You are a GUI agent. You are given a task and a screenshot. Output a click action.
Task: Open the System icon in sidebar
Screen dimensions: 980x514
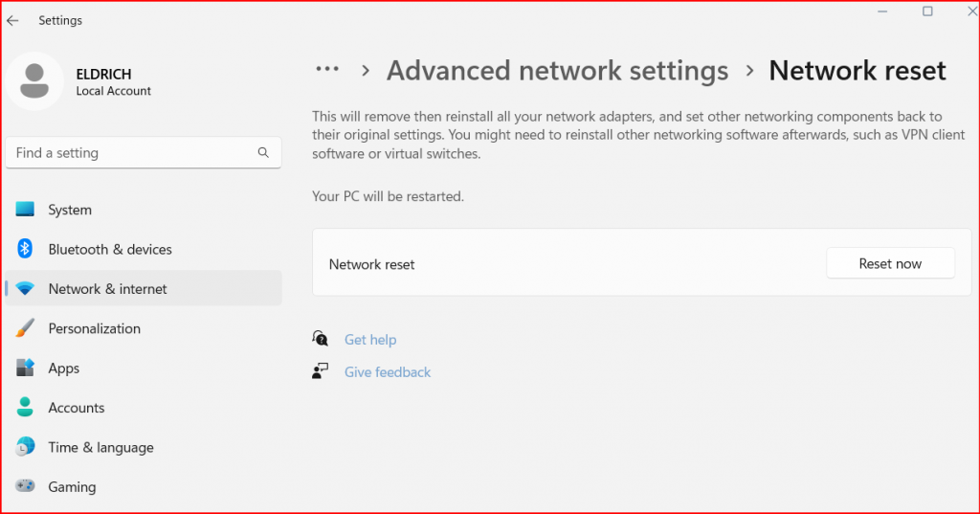25,209
